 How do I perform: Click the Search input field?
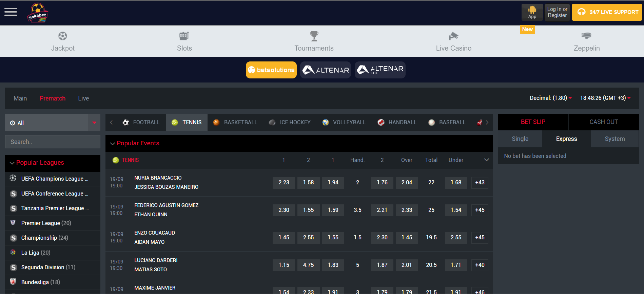53,142
